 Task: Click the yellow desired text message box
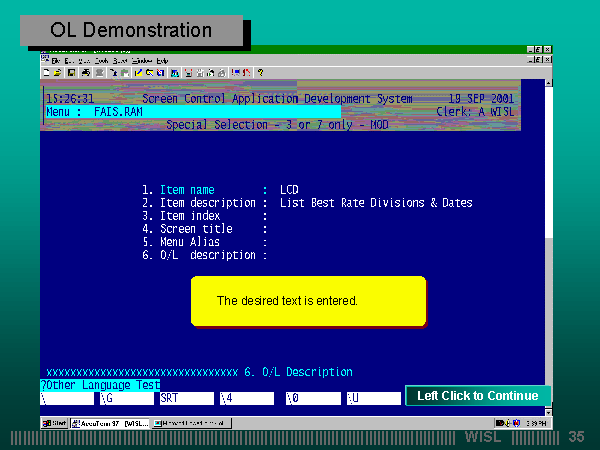pos(308,301)
